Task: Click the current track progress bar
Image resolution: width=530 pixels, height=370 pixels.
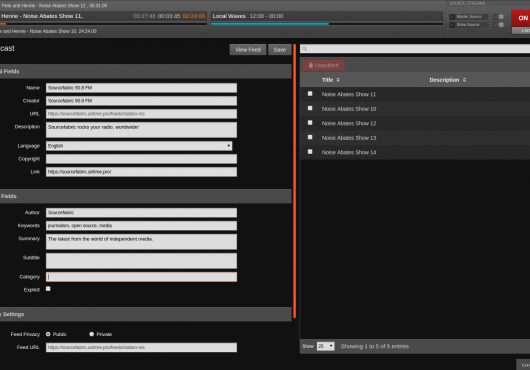Action: 103,24
